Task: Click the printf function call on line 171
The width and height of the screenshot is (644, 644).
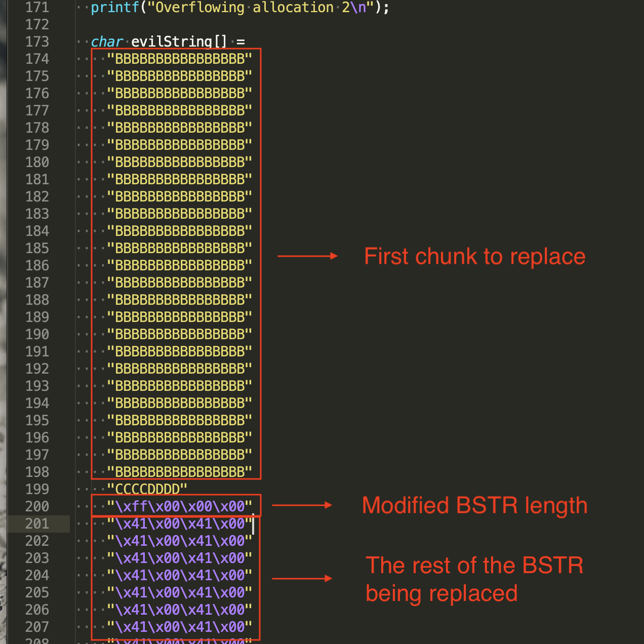Action: [x=114, y=8]
